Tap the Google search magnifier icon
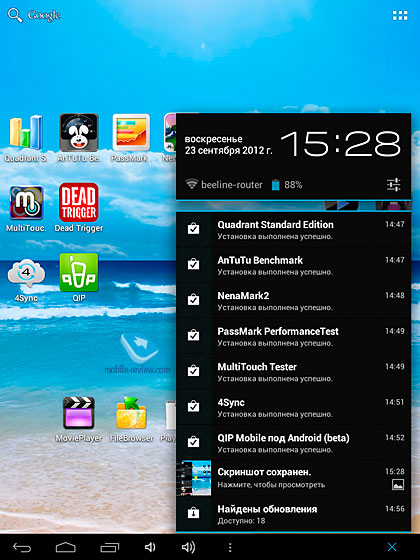This screenshot has width=420, height=560. 15,15
